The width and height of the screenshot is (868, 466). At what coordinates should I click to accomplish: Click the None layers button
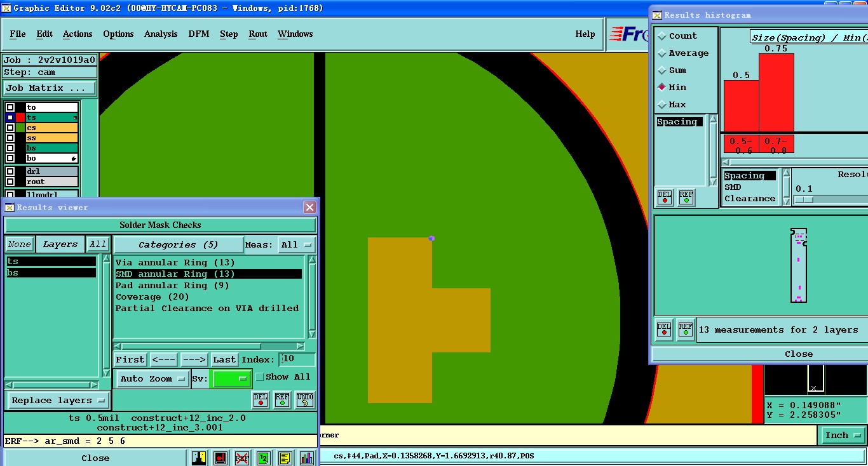coord(19,244)
